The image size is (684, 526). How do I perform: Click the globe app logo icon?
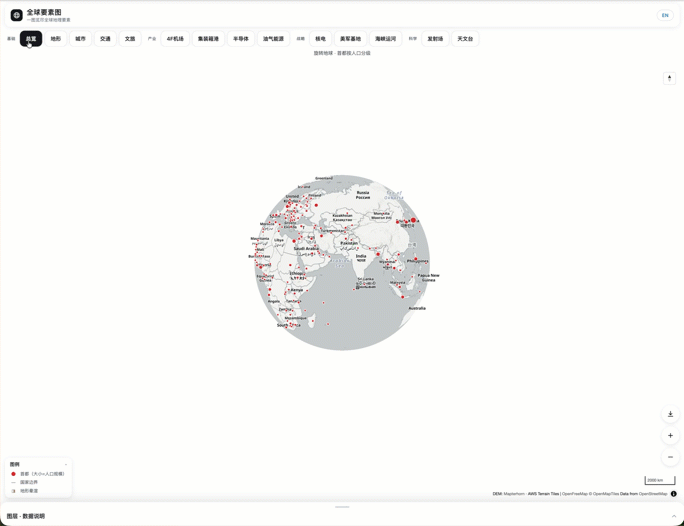16,15
